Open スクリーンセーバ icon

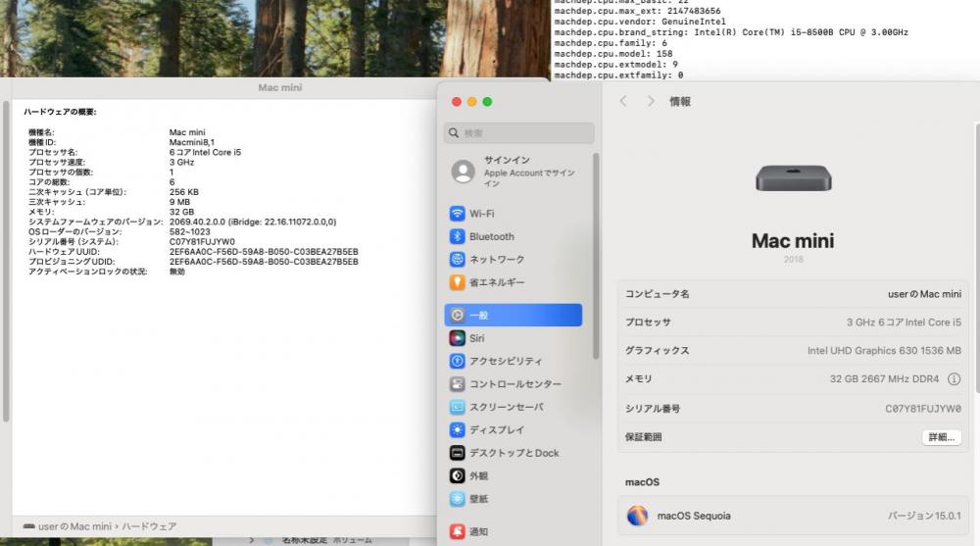pos(457,407)
